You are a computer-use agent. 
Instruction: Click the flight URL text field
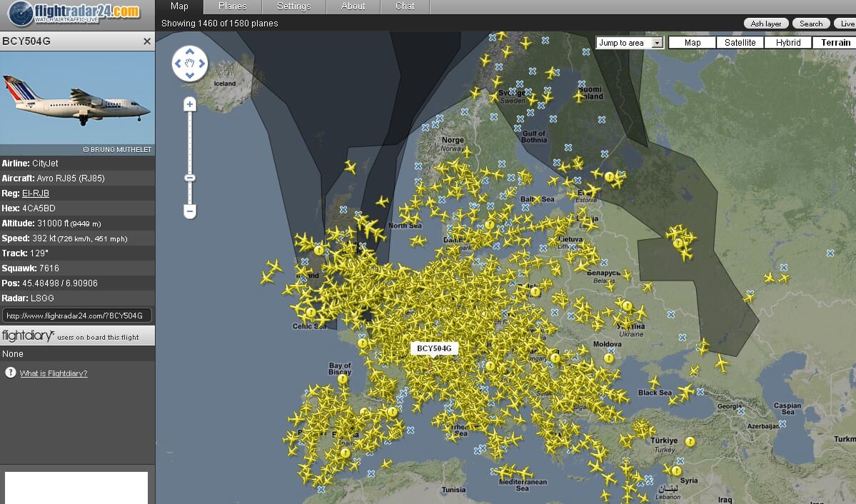point(77,316)
